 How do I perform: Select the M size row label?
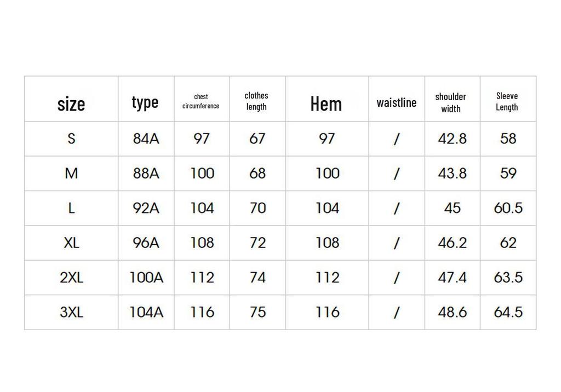point(71,174)
